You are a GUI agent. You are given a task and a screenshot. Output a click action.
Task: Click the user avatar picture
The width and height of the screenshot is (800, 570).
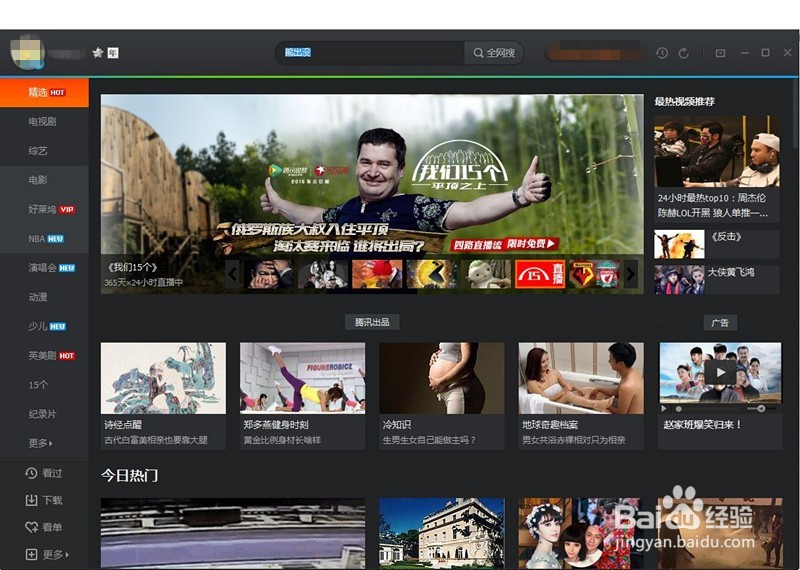coord(27,53)
